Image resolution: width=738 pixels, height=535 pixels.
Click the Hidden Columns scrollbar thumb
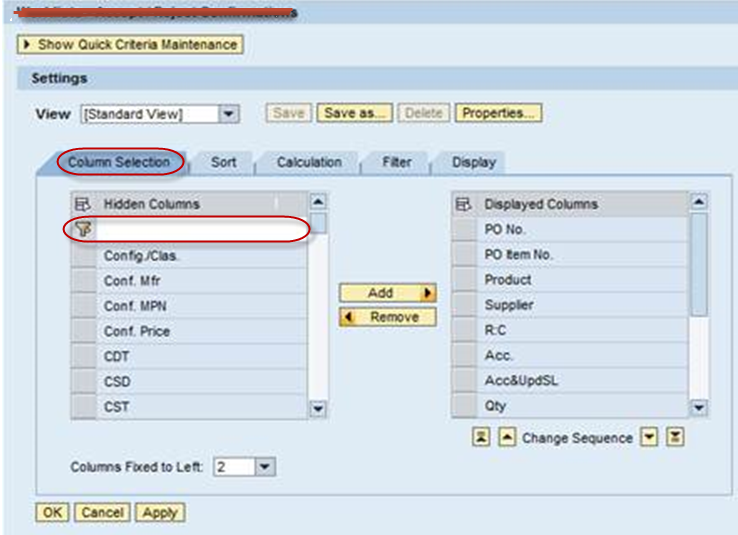pyautogui.click(x=319, y=223)
